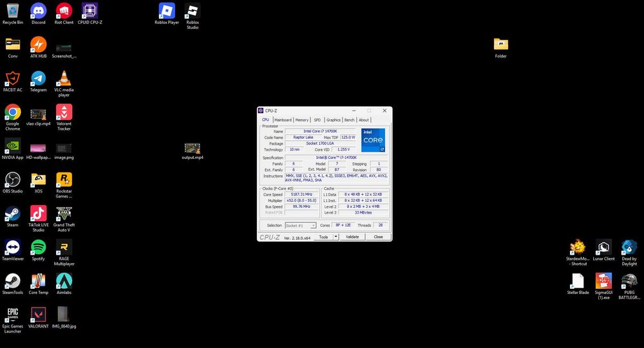Click the Intel Core i7 logo image
The width and height of the screenshot is (644, 348).
click(x=373, y=140)
